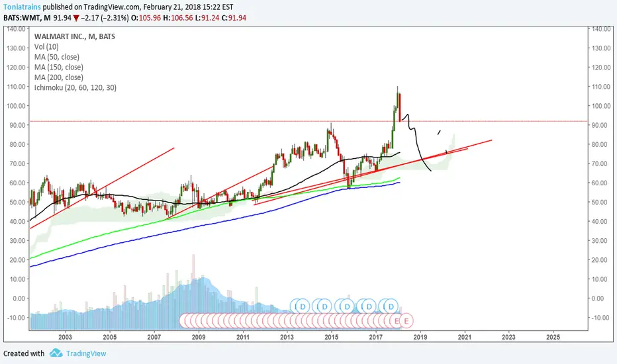617x364 pixels.
Task: Click the 2011 label on time axis
Action: click(243, 337)
